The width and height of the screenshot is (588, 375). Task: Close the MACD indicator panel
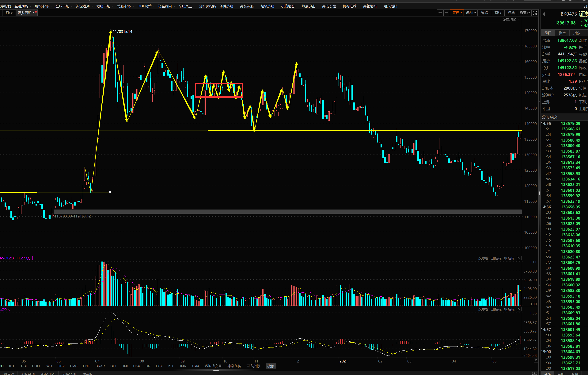pos(519,309)
